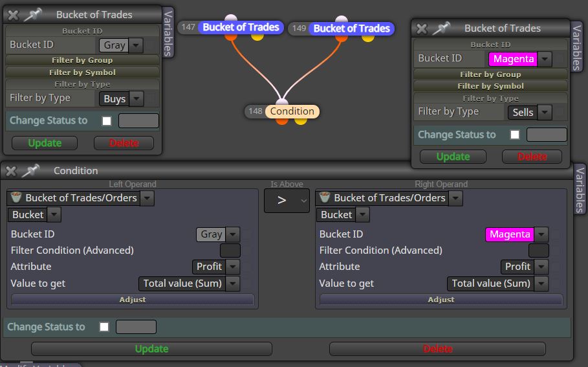The height and width of the screenshot is (367, 588).
Task: Collapse Filter by Type header in Gray panel
Action: point(82,84)
